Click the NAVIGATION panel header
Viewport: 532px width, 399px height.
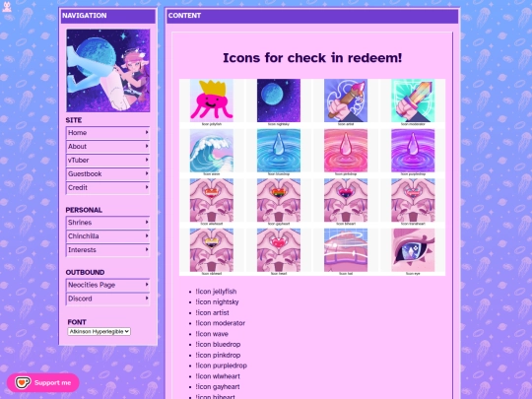point(108,16)
